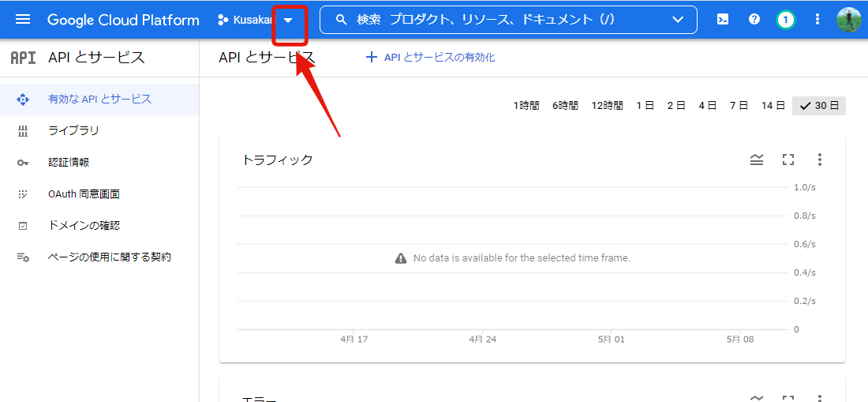Open the トラフィック chart three-dot menu
Image resolution: width=868 pixels, height=402 pixels.
[820, 160]
